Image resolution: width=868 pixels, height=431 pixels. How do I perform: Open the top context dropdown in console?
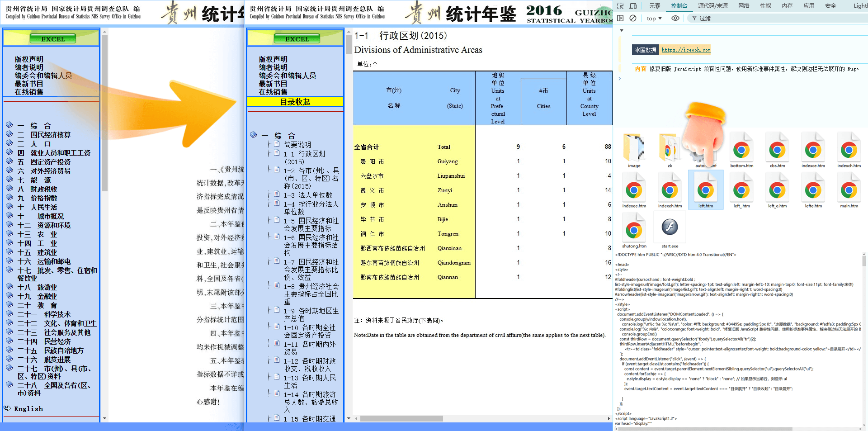(654, 18)
